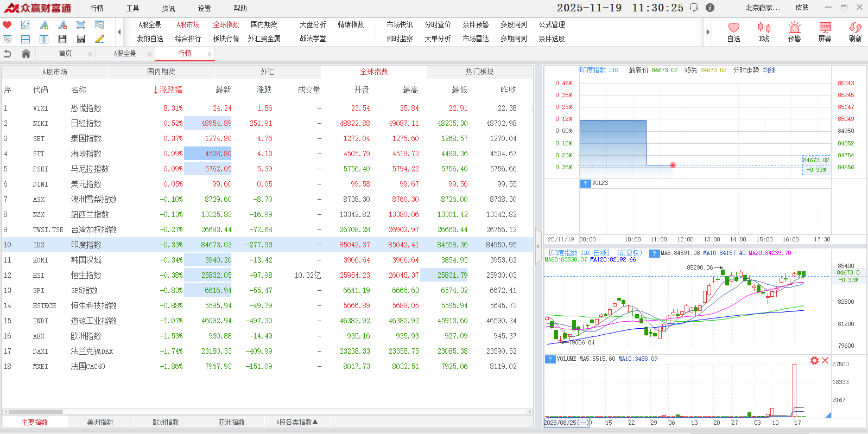Image resolution: width=868 pixels, height=434 pixels.
Task: Click the floppy disk save icon
Action: coord(62,39)
